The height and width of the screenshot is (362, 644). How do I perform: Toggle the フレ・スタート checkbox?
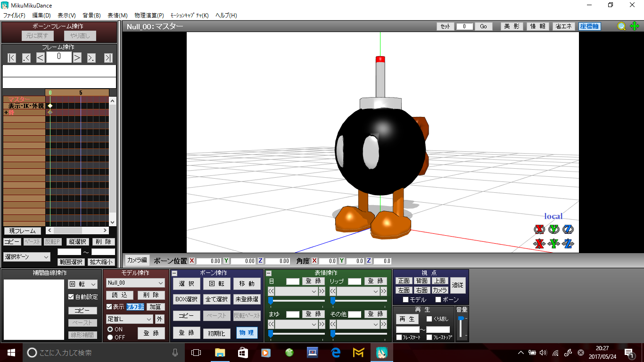pyautogui.click(x=399, y=337)
